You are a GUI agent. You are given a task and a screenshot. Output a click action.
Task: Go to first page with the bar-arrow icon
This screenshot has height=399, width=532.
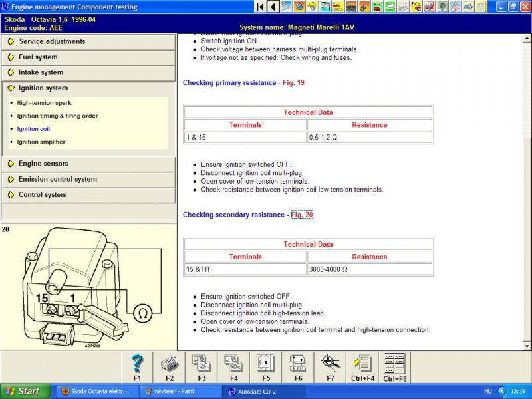[x=260, y=7]
